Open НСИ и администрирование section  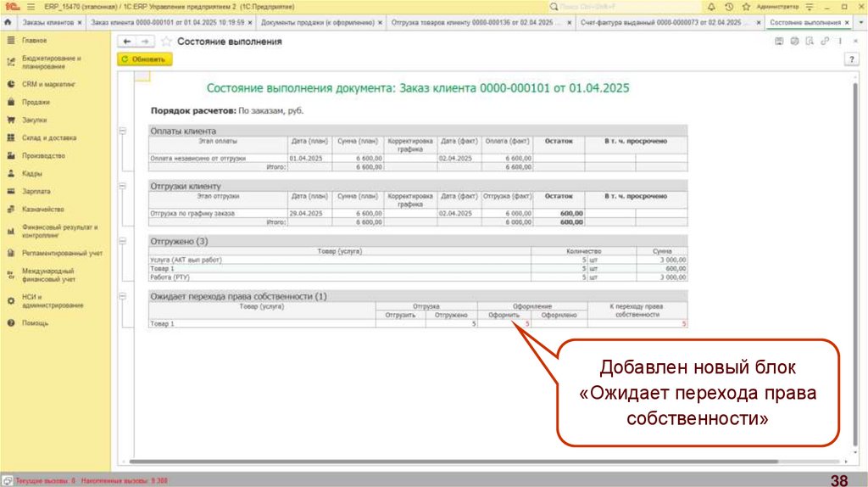point(53,301)
